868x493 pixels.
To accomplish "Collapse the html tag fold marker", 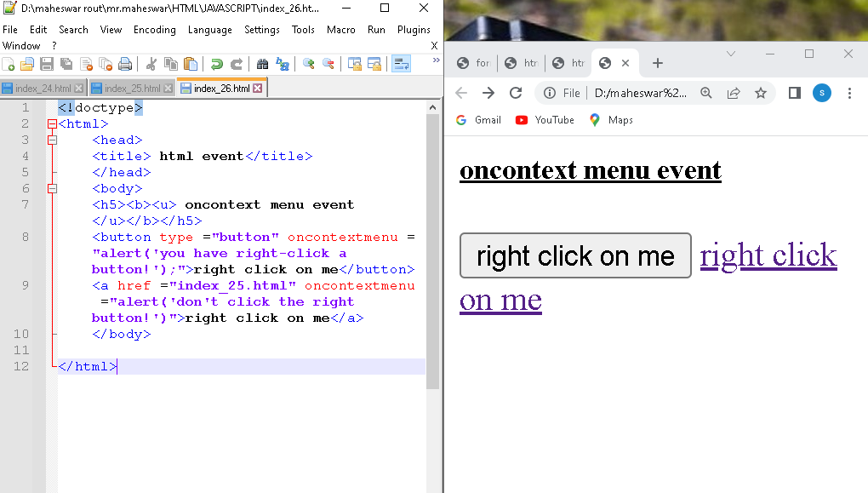I will coord(52,124).
